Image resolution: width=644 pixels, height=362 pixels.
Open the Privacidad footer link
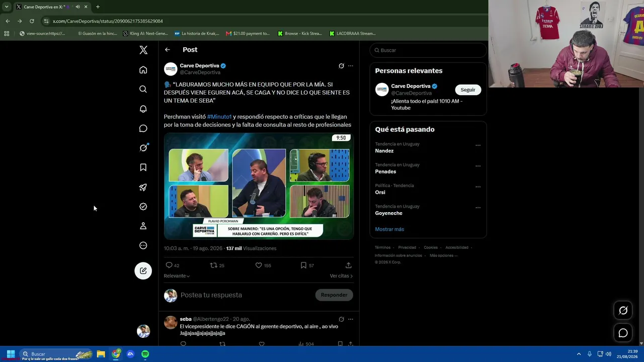[407, 247]
